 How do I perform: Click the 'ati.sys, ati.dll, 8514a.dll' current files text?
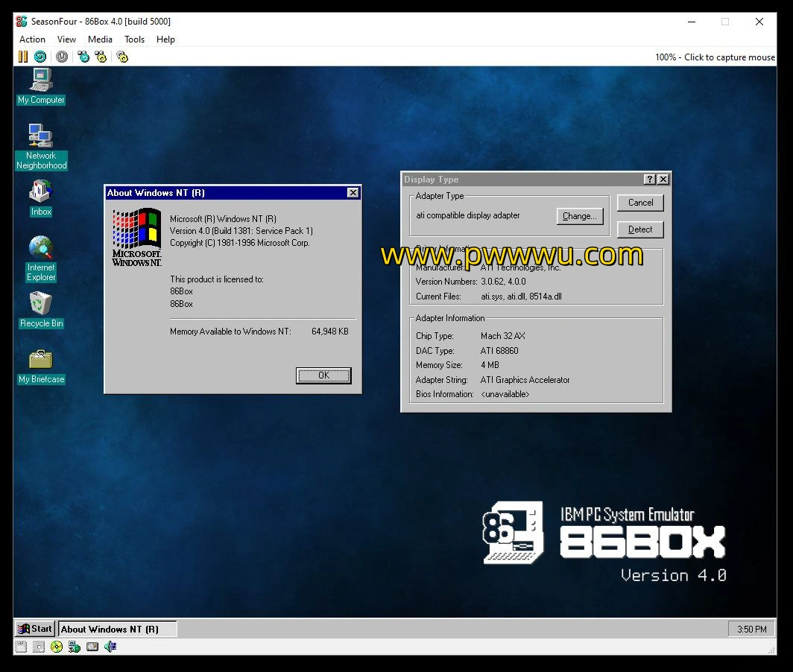point(521,297)
